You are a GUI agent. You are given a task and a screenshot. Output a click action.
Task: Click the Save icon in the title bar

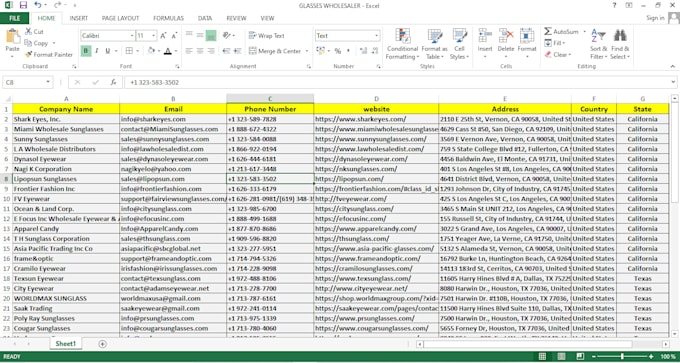tap(23, 5)
